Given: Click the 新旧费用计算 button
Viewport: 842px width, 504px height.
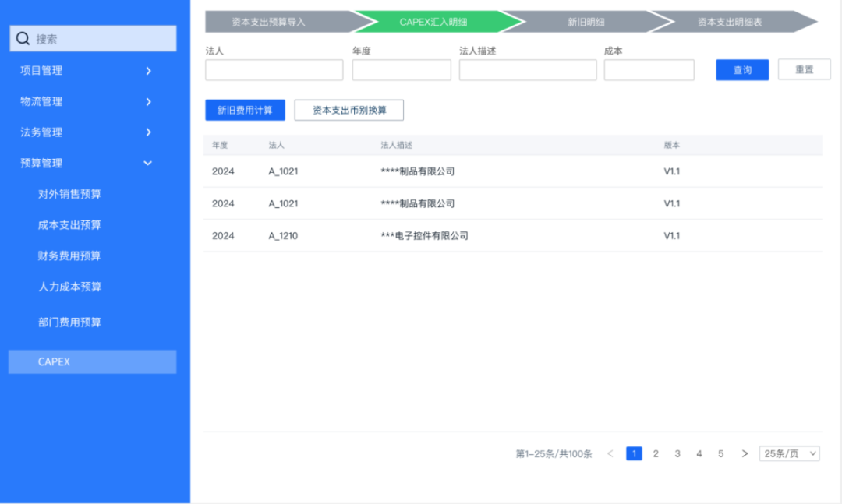Looking at the screenshot, I should (244, 110).
